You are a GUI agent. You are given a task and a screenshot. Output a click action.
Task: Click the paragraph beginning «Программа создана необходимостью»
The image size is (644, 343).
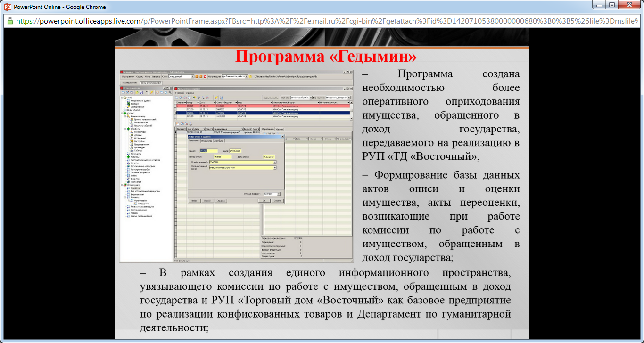click(441, 115)
